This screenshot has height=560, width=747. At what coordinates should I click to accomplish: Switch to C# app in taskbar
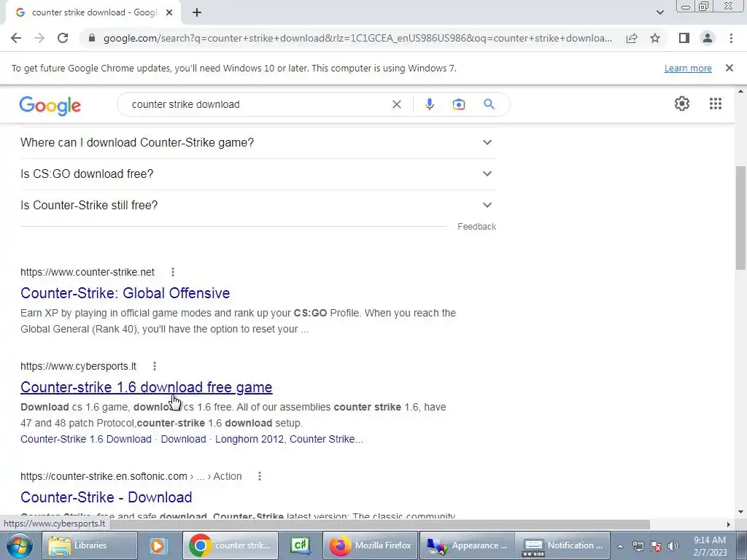(x=300, y=545)
